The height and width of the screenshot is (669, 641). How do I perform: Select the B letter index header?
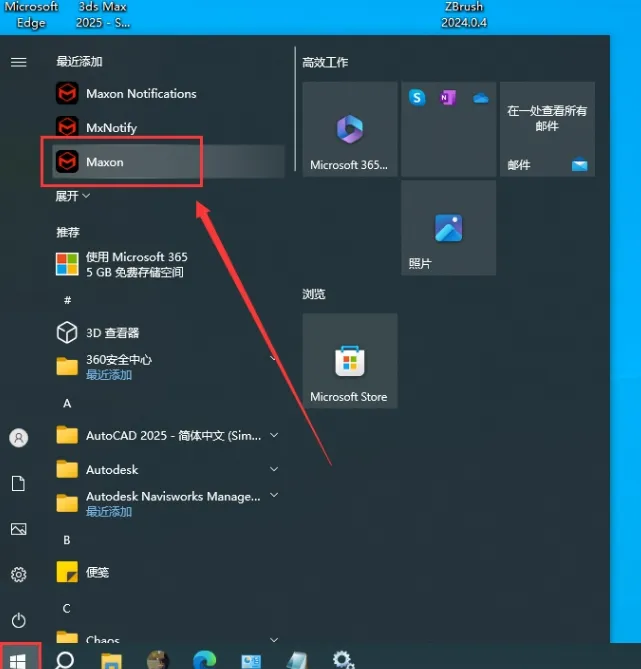(x=67, y=540)
